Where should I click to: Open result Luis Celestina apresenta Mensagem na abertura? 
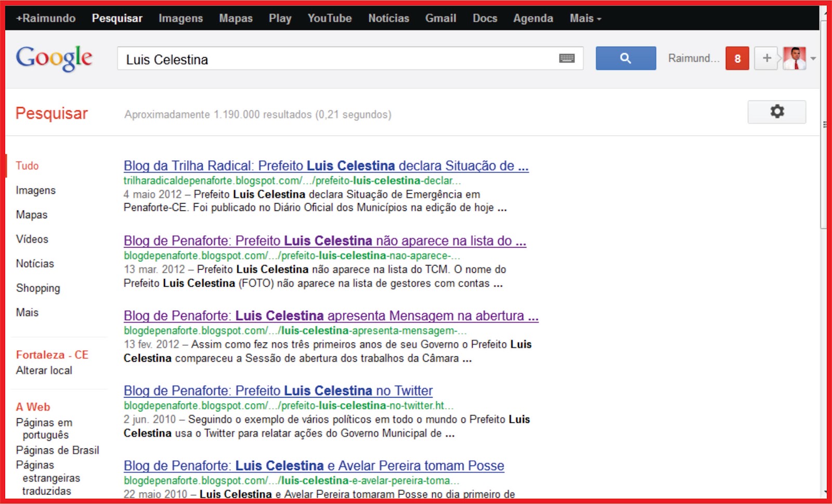331,316
